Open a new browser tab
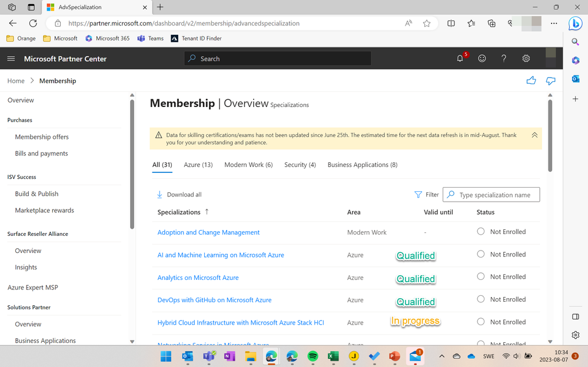The width and height of the screenshot is (588, 367). click(x=160, y=7)
